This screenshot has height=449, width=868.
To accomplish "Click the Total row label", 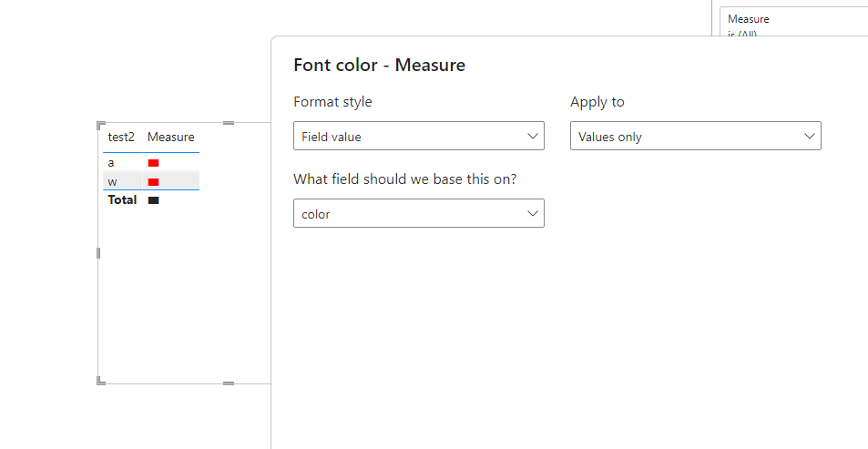I will click(x=122, y=199).
